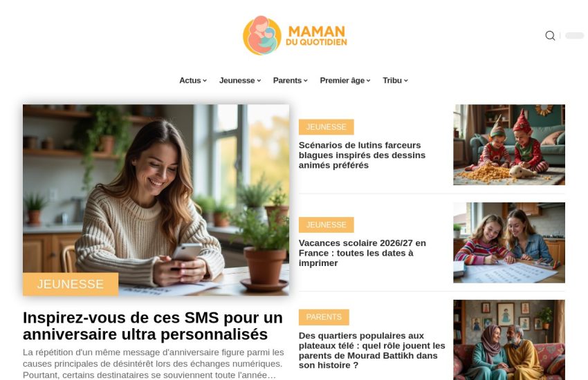Screen dimensions: 588x380
Task: Open the Premier âge menu item
Action: [345, 81]
